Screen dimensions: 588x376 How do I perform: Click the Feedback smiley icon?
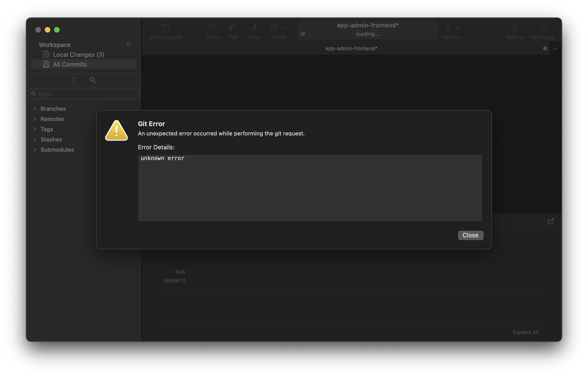coord(543,28)
